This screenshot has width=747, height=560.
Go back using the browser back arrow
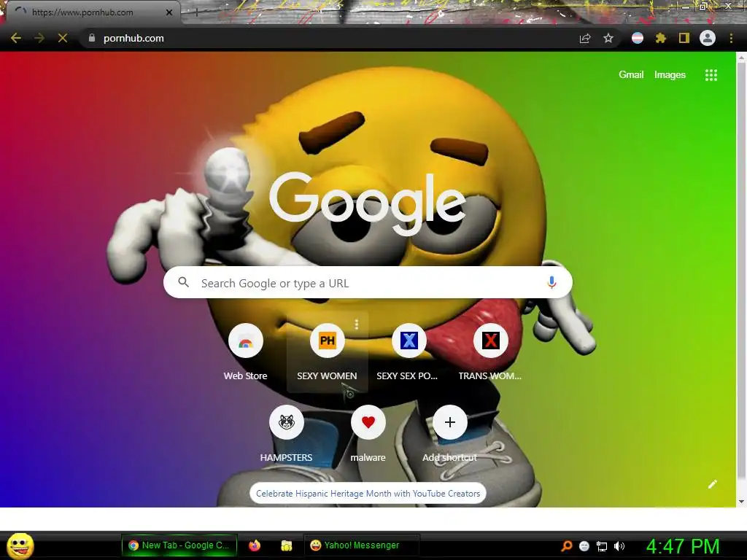click(x=16, y=38)
